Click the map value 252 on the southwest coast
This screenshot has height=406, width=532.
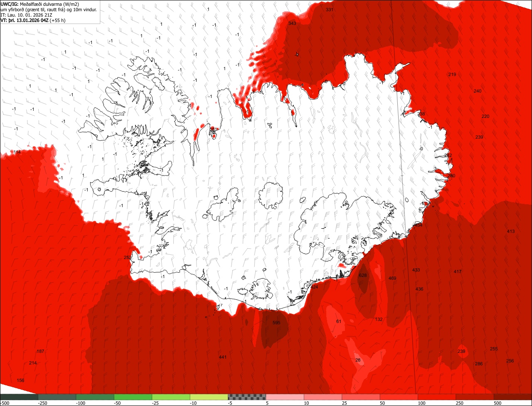tap(128, 257)
